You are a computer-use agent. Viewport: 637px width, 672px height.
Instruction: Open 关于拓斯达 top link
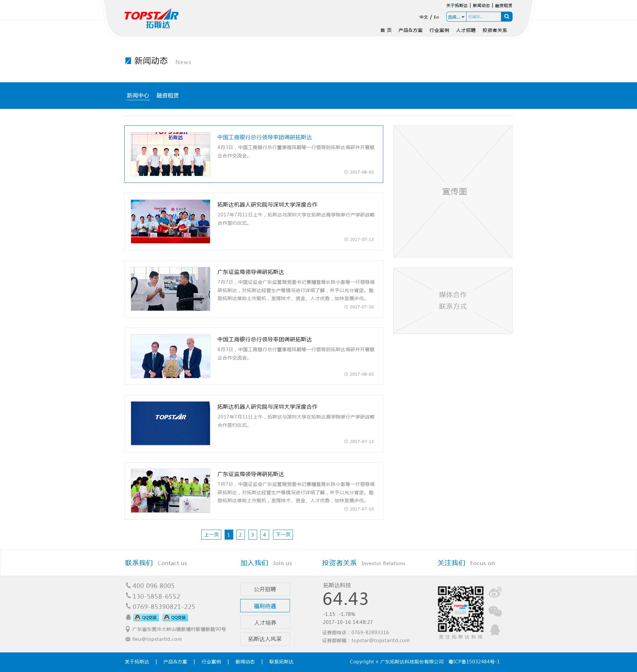click(457, 5)
